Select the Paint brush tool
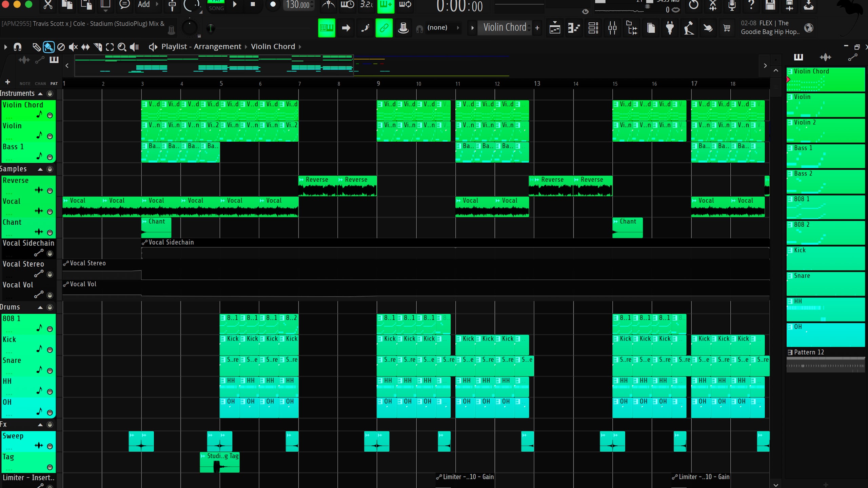 pos(48,47)
